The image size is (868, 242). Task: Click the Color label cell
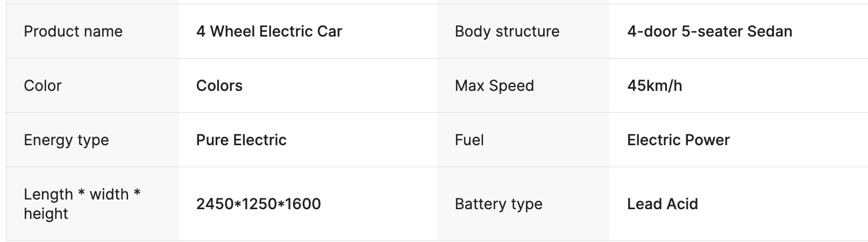click(x=42, y=86)
